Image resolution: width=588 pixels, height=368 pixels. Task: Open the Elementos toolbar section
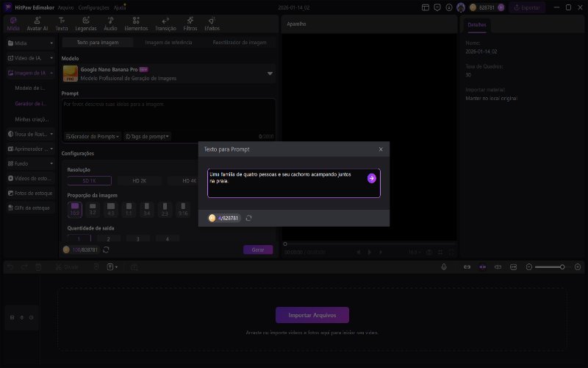point(136,24)
